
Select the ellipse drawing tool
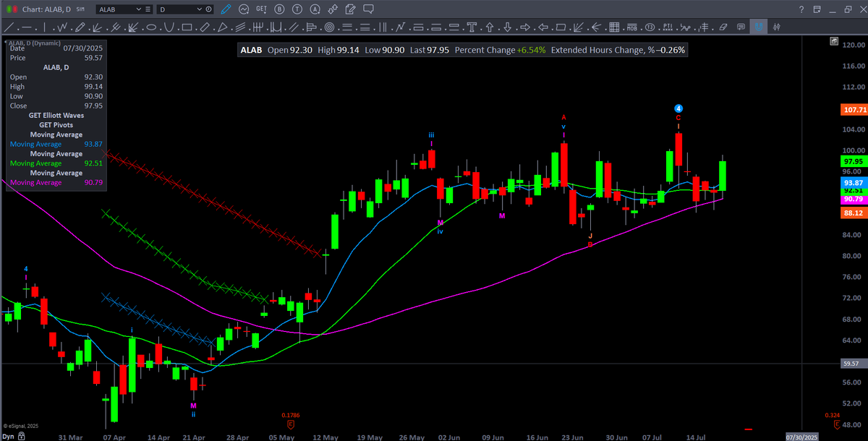point(151,27)
